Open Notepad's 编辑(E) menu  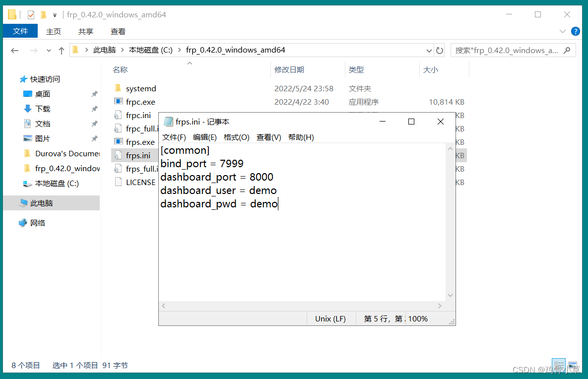coord(205,137)
